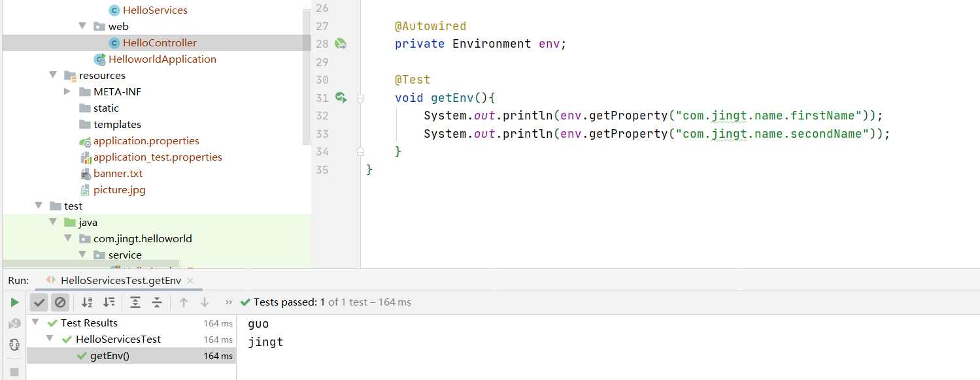This screenshot has height=380, width=980.
Task: Open HelloServices class in project tree
Action: click(x=155, y=10)
